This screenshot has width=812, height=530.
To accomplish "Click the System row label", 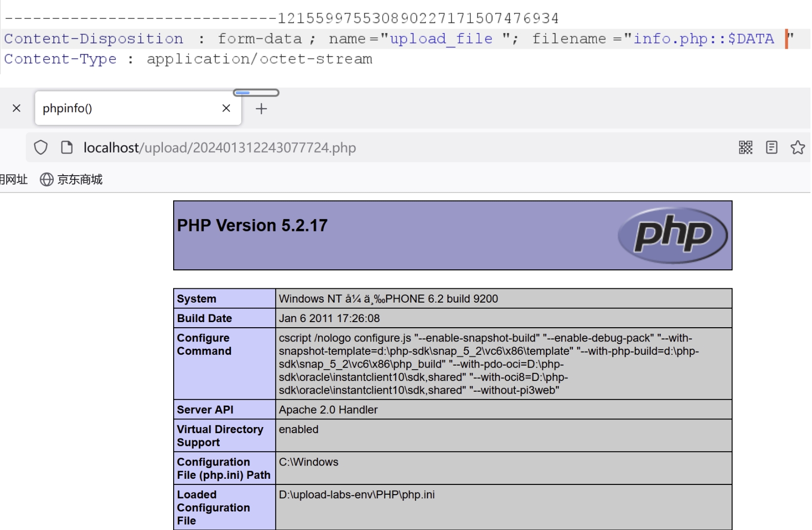I will (x=197, y=299).
